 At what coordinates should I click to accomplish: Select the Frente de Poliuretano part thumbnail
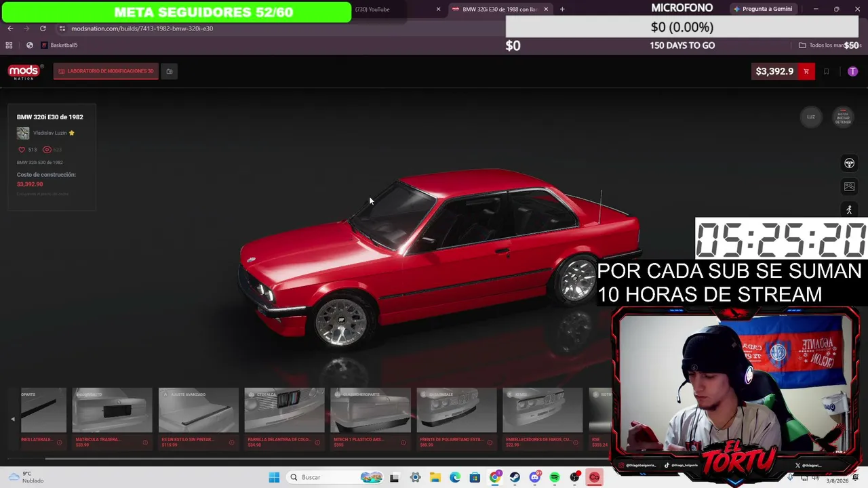click(x=456, y=410)
